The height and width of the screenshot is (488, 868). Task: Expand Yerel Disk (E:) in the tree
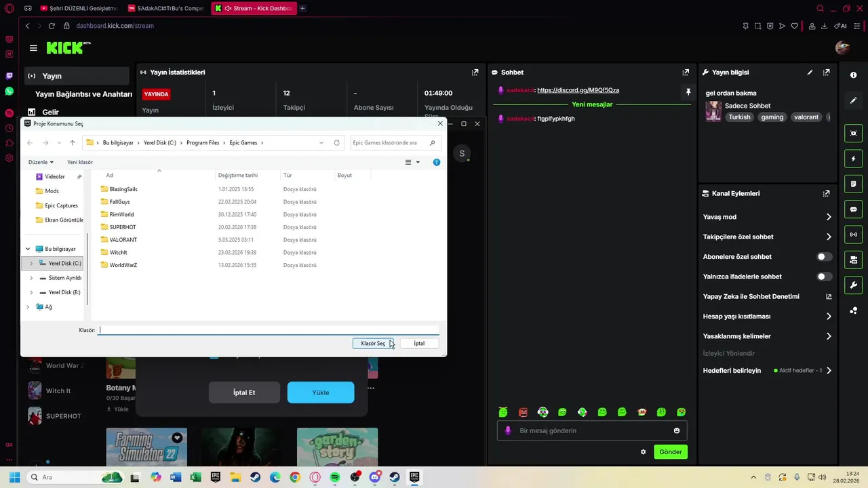pyautogui.click(x=31, y=292)
